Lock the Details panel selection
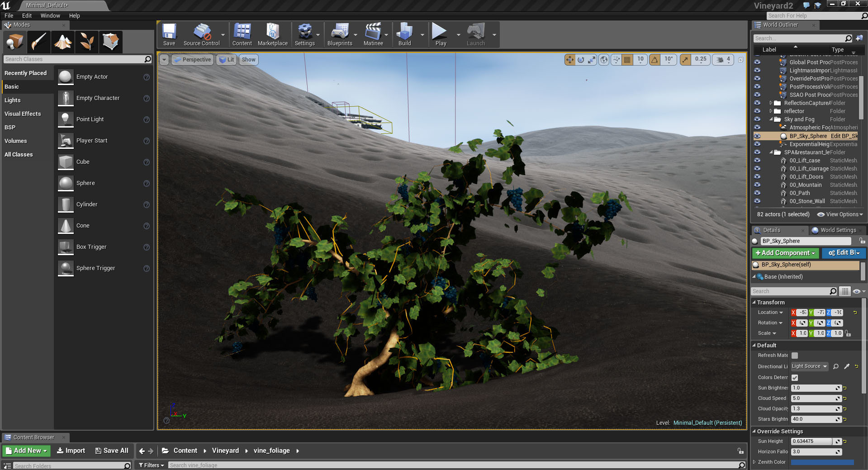The image size is (868, 470). tap(862, 241)
